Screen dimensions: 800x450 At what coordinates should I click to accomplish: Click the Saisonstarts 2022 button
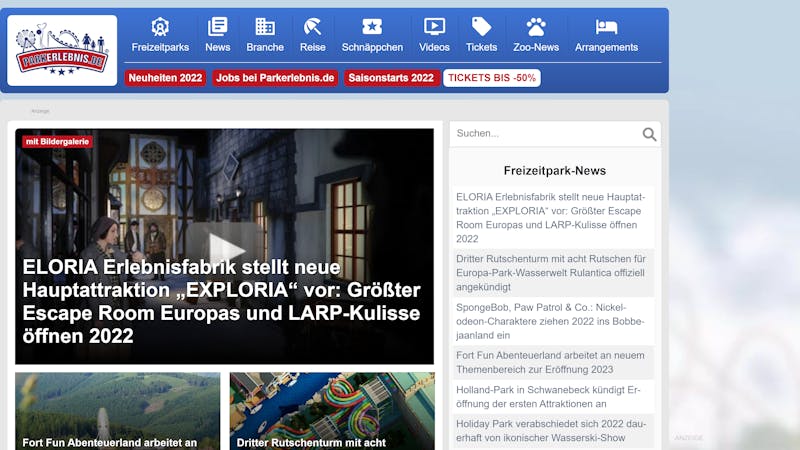(x=391, y=78)
